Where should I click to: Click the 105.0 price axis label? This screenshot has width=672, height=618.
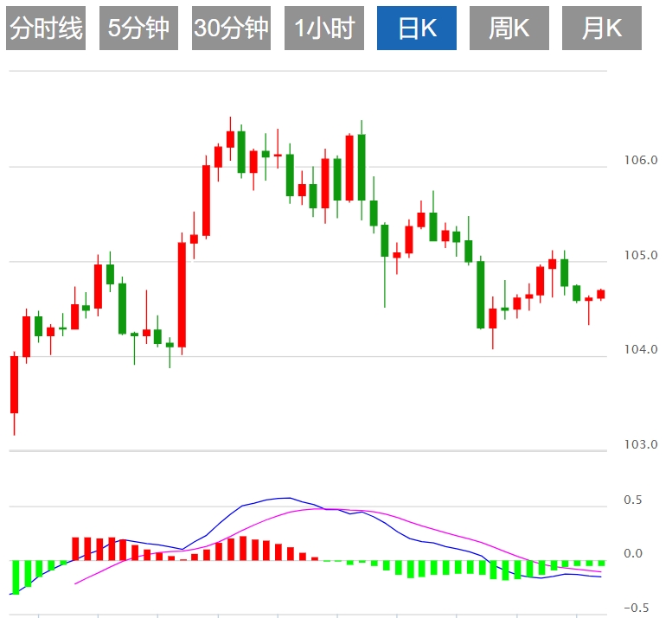pyautogui.click(x=640, y=255)
